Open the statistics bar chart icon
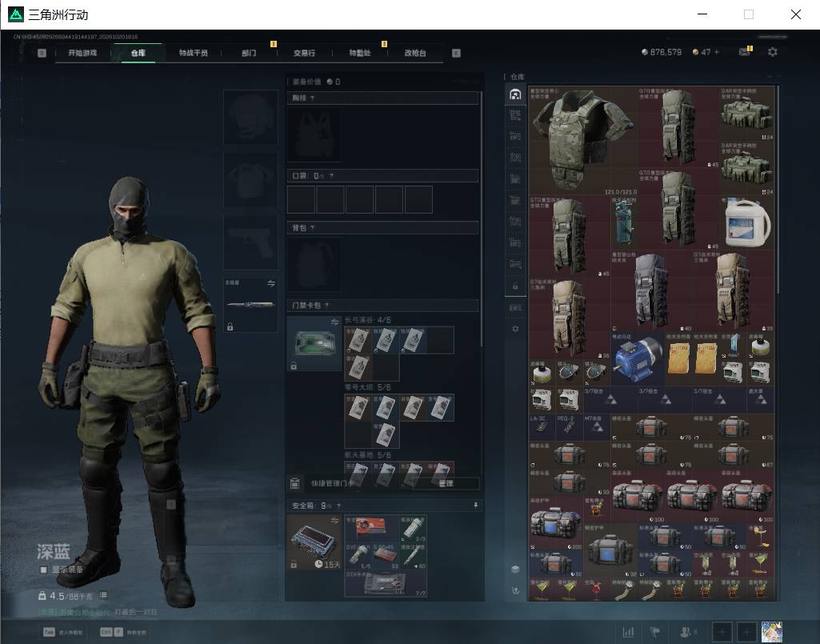 (629, 632)
